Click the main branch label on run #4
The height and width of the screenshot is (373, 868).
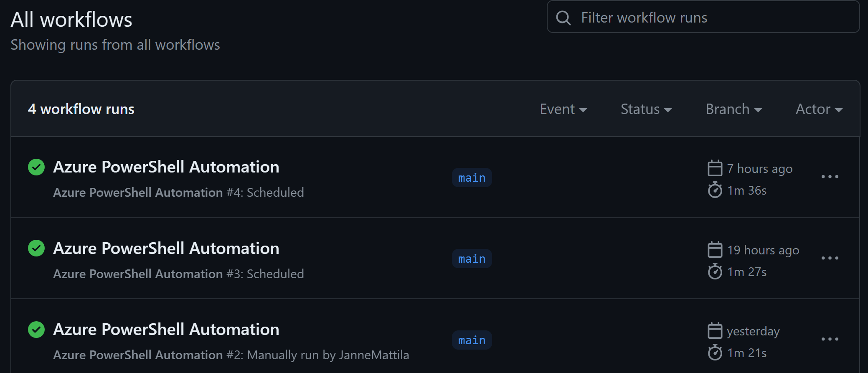(472, 178)
